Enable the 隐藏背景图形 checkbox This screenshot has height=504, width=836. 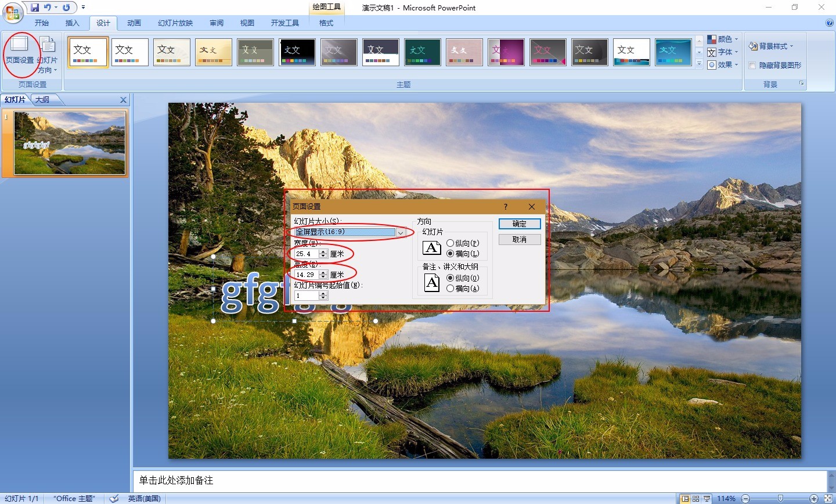pos(752,66)
